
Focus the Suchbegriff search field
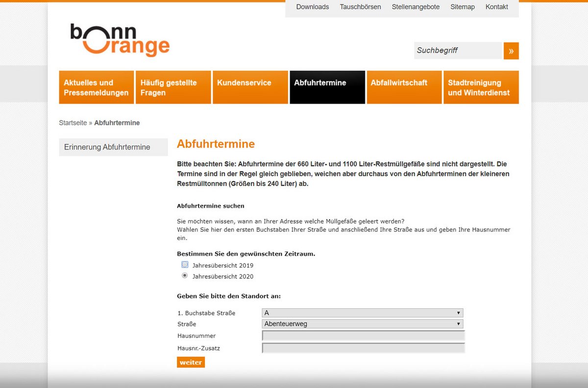pyautogui.click(x=458, y=50)
